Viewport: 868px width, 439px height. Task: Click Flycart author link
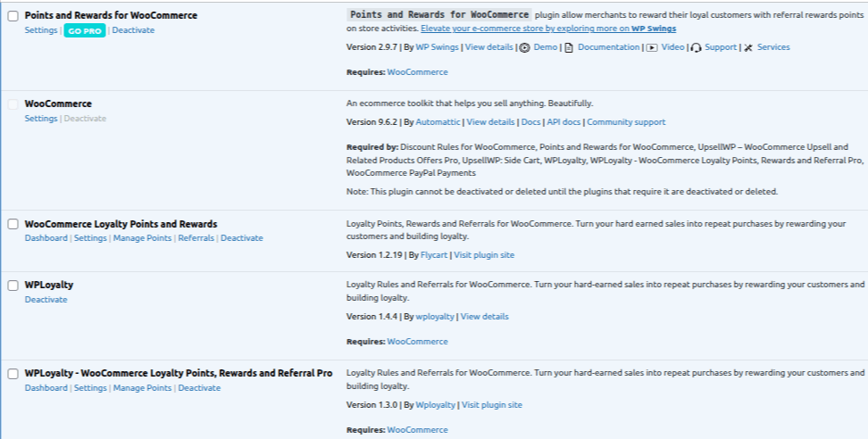[x=434, y=255]
